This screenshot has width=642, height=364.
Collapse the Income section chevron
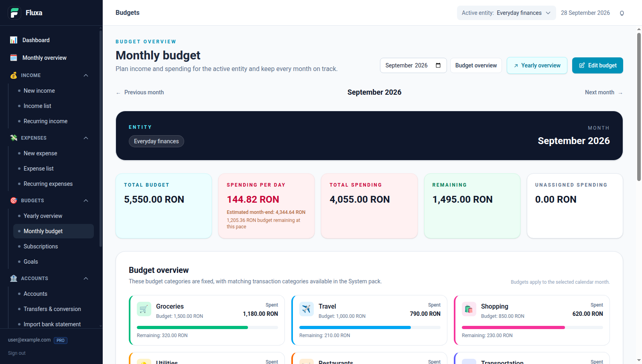click(x=86, y=75)
